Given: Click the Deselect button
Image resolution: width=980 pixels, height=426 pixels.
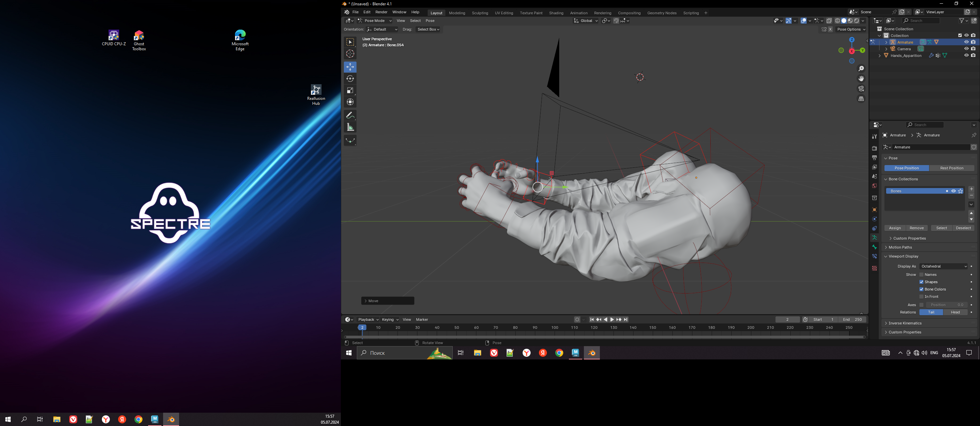Looking at the screenshot, I should (x=963, y=228).
